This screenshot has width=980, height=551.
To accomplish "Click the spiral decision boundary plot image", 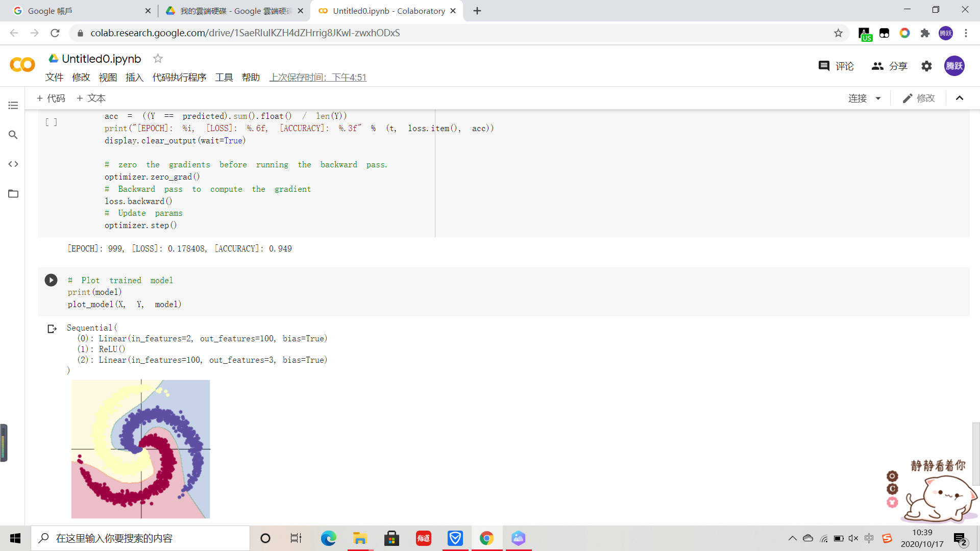I will [x=140, y=449].
